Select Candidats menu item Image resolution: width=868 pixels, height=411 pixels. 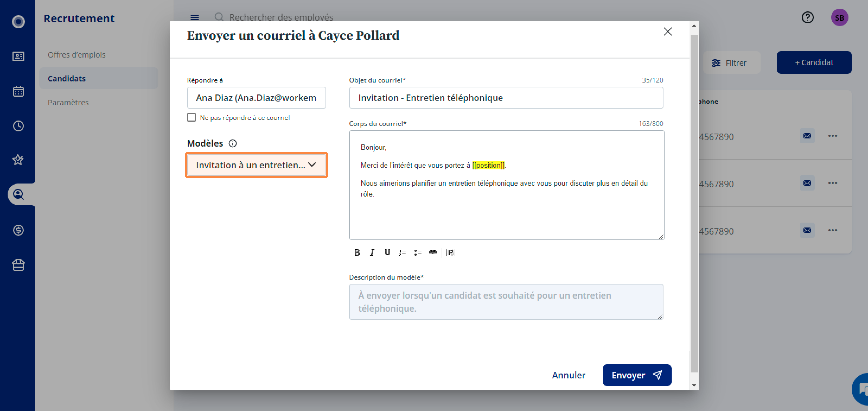pyautogui.click(x=98, y=78)
